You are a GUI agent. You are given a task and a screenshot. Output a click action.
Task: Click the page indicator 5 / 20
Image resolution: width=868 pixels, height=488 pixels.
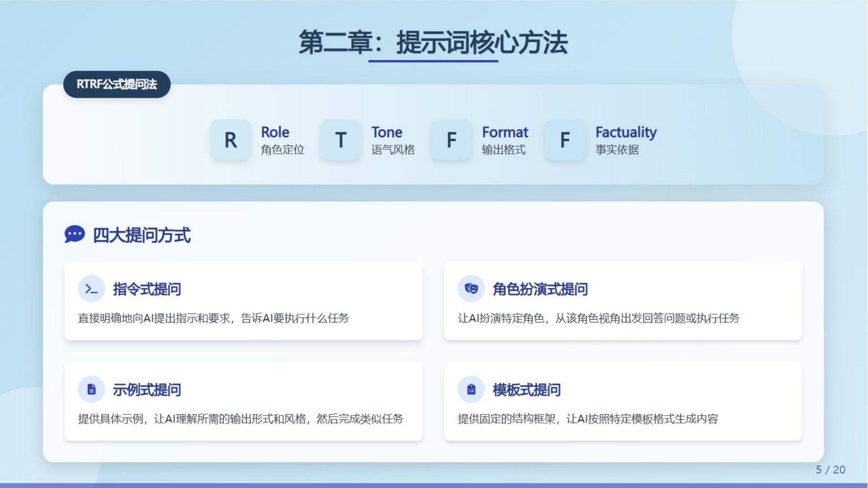tap(830, 470)
